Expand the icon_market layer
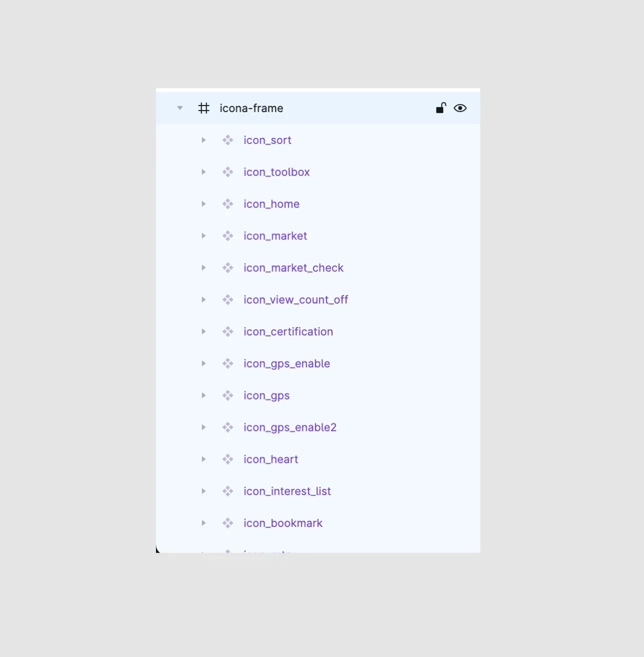This screenshot has width=644, height=657. (x=203, y=236)
